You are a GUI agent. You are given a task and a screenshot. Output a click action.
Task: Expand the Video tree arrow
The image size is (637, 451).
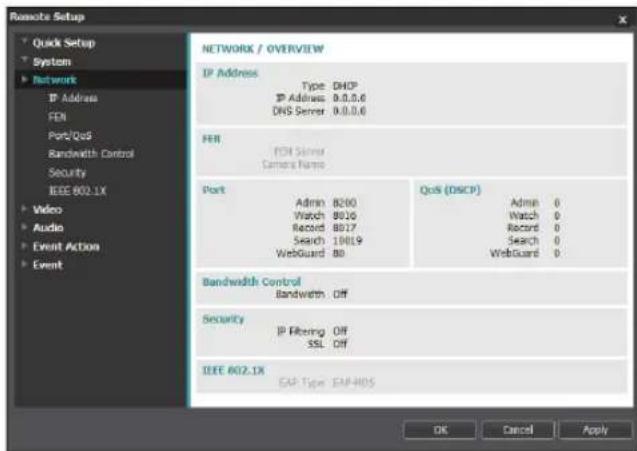click(25, 209)
